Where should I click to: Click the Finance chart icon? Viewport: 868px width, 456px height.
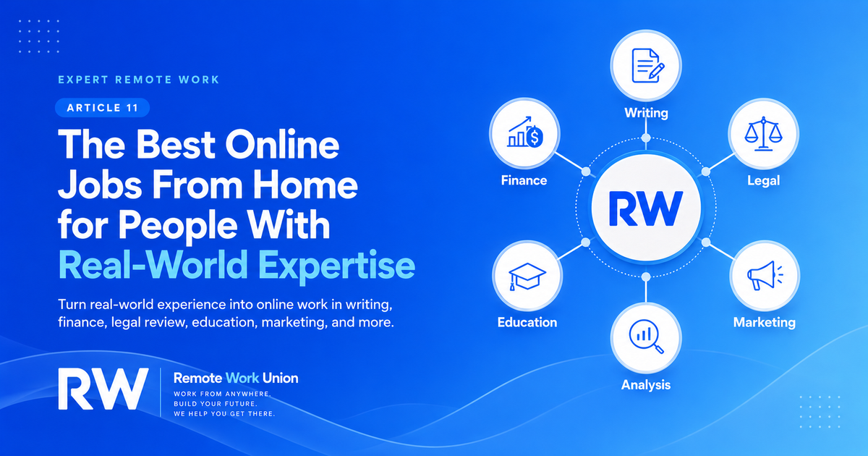pos(524,135)
